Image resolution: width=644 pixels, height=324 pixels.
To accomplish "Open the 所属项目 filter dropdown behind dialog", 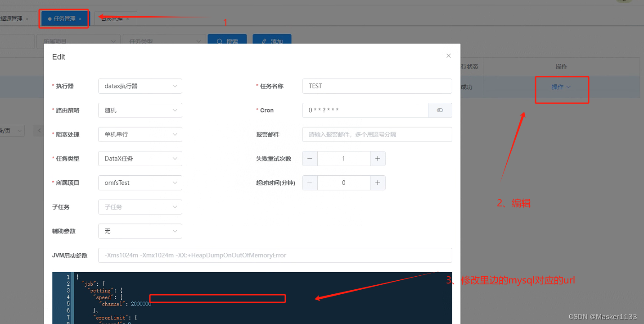I will click(x=79, y=41).
